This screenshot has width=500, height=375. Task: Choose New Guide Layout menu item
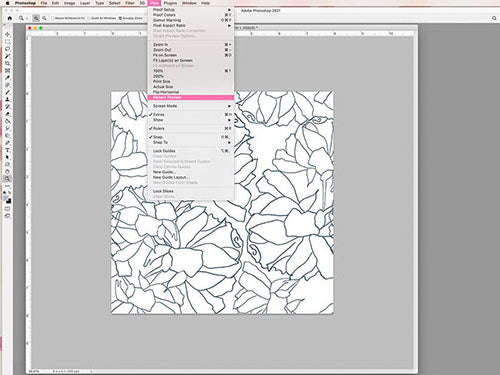click(x=191, y=177)
